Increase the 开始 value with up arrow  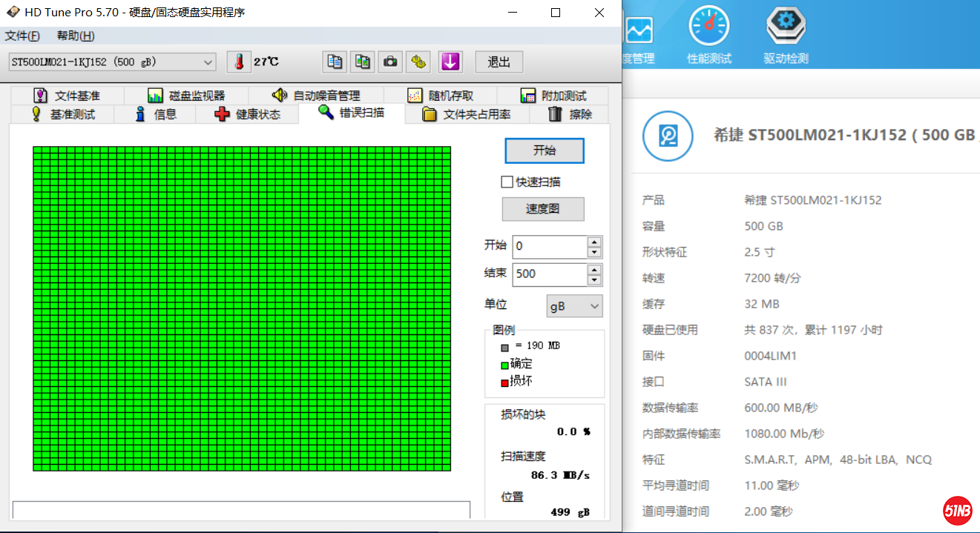point(594,242)
